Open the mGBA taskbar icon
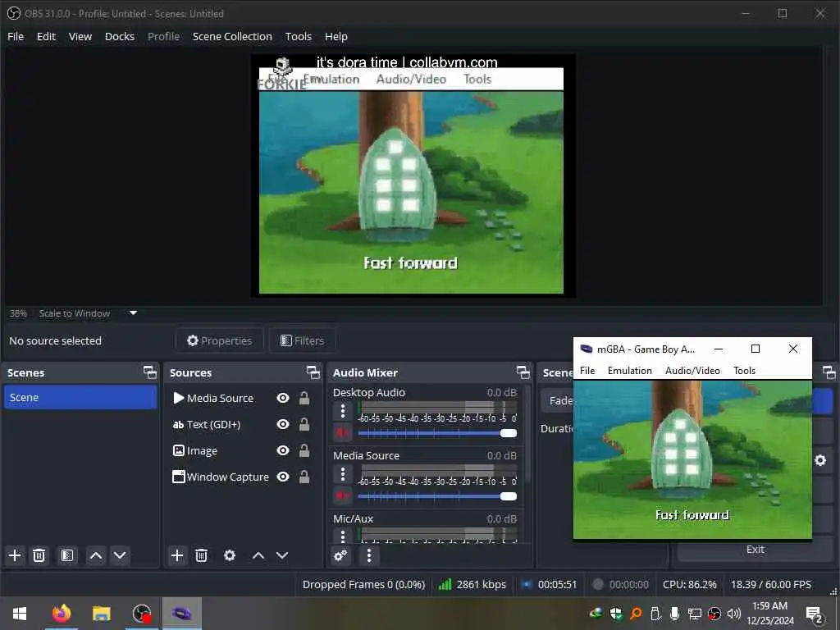 [181, 614]
